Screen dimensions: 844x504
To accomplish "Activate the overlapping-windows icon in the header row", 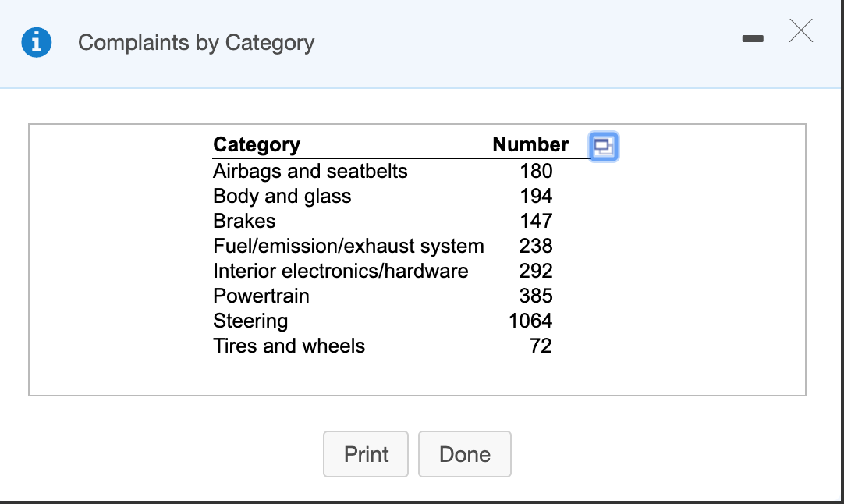I will 604,147.
